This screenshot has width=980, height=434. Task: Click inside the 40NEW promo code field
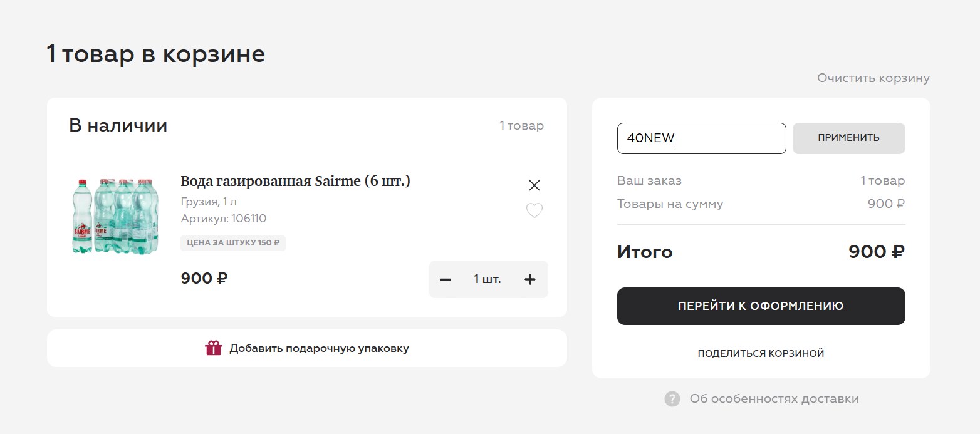(x=701, y=138)
